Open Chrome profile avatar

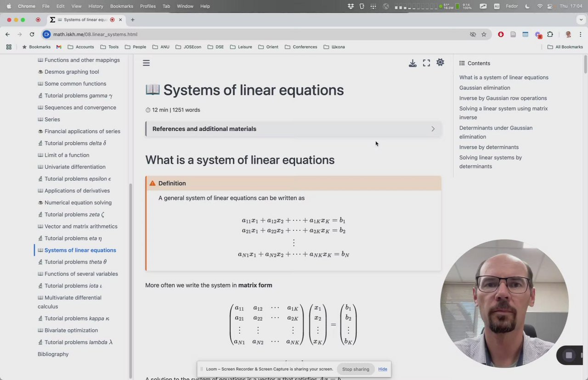click(568, 34)
